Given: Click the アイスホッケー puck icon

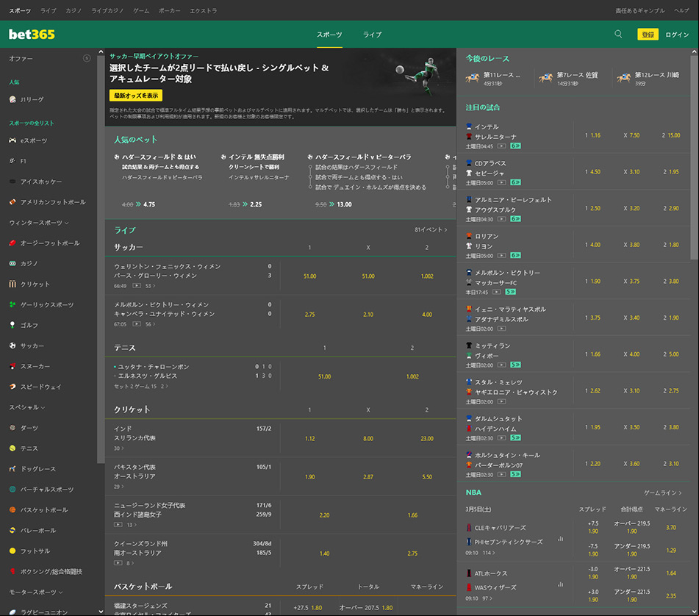Looking at the screenshot, I should [x=12, y=182].
